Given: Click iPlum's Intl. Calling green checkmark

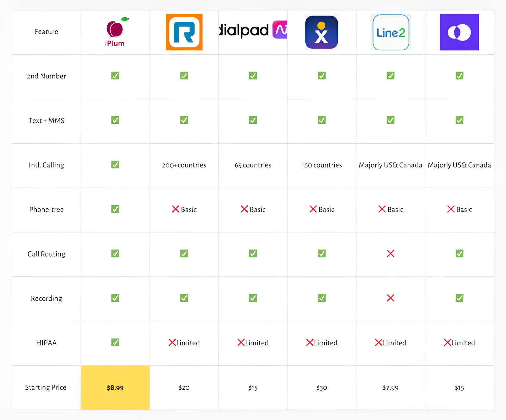Looking at the screenshot, I should [115, 164].
